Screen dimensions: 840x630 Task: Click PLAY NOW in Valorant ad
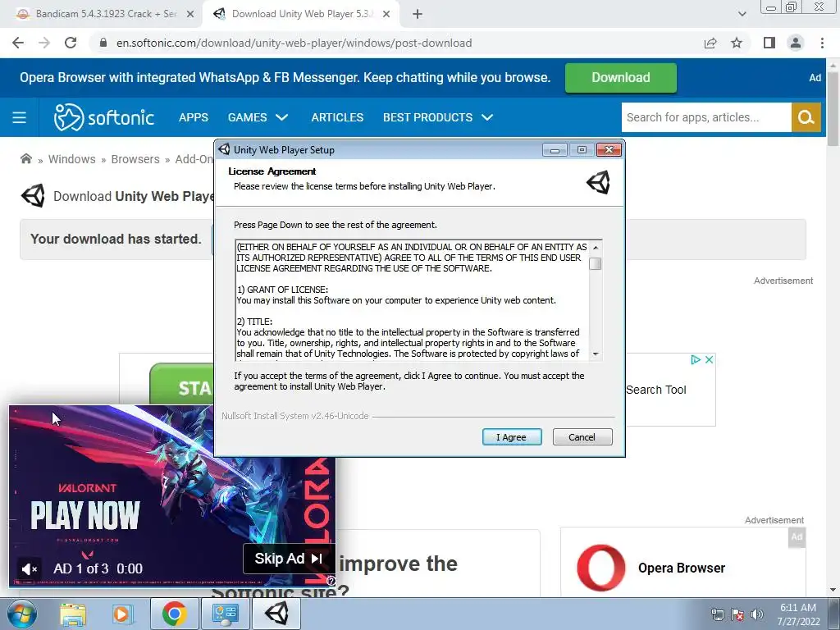(85, 515)
